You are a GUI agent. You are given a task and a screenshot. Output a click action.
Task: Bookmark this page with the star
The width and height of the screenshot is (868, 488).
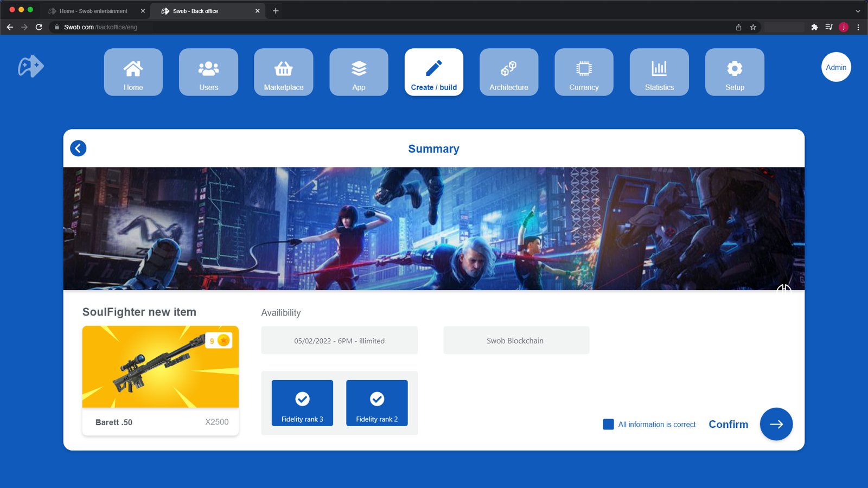(x=753, y=27)
